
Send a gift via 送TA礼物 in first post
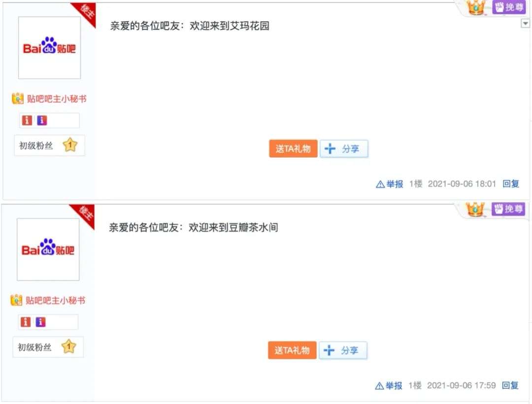pos(293,149)
